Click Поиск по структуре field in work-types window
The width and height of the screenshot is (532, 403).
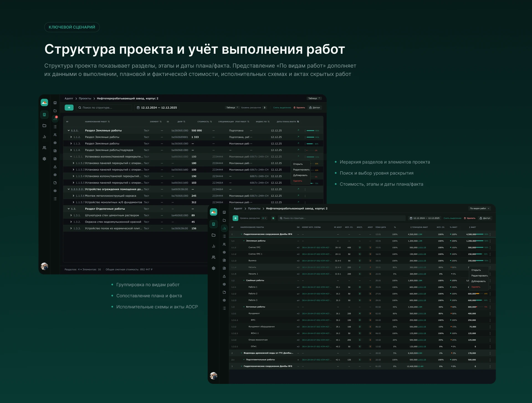[342, 218]
